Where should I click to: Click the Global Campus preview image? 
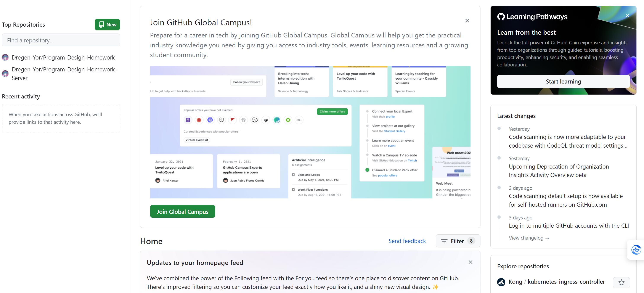point(310,132)
